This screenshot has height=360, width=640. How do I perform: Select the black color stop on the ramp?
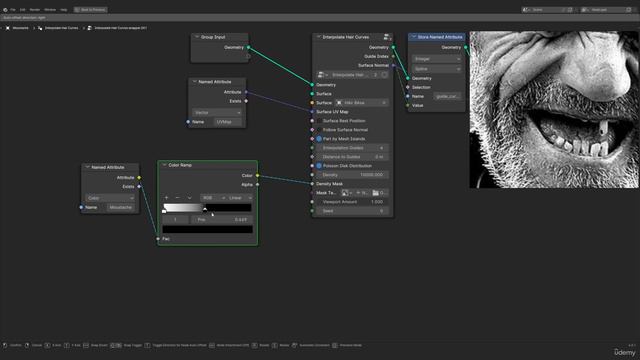pos(205,210)
